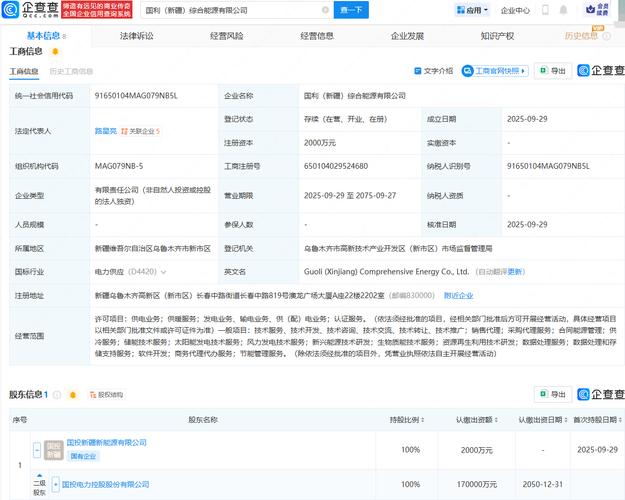The image size is (625, 500).
Task: Select organization code MAG079NB-5
Action: (x=118, y=166)
